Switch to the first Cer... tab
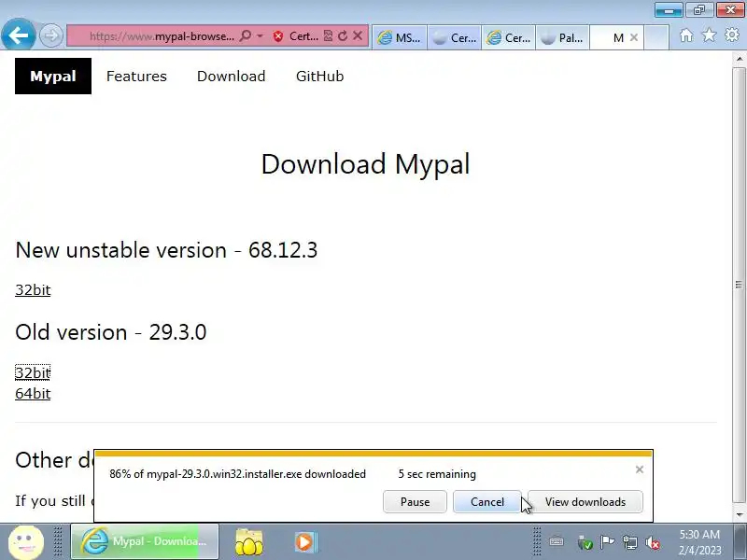747x560 pixels. [455, 37]
